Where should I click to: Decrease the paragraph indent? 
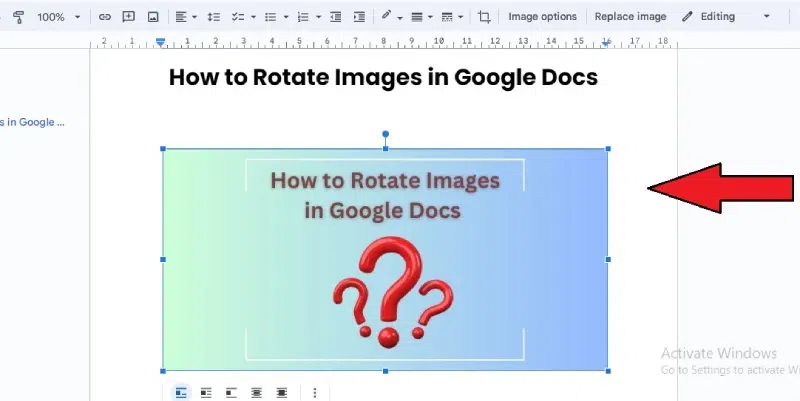[x=336, y=17]
